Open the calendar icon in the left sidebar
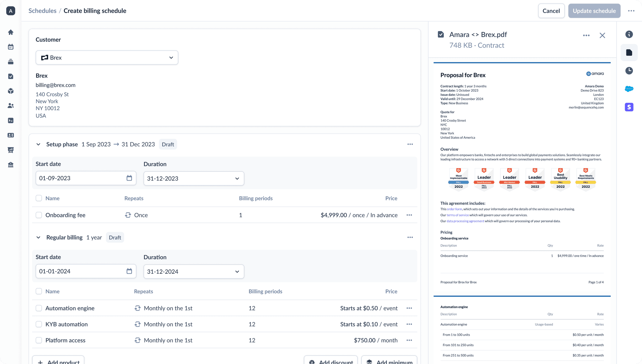This screenshot has height=364, width=642. point(11,47)
